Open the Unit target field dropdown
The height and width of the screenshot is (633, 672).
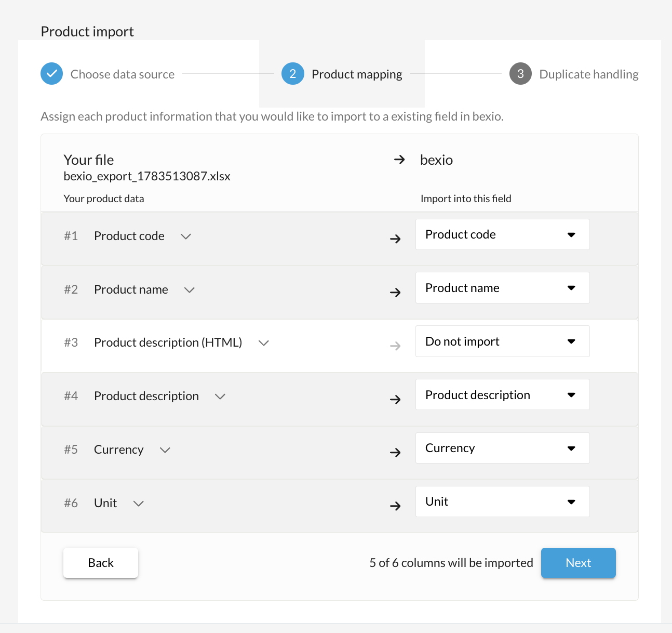coord(502,502)
